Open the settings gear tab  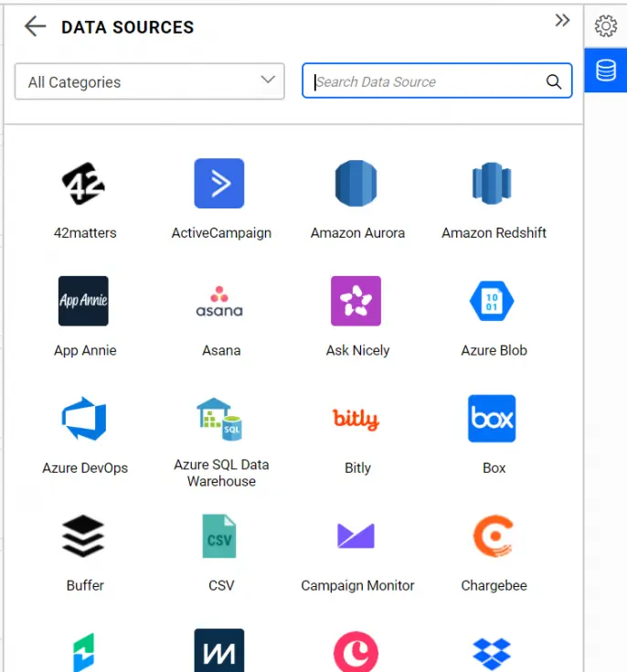pos(605,27)
